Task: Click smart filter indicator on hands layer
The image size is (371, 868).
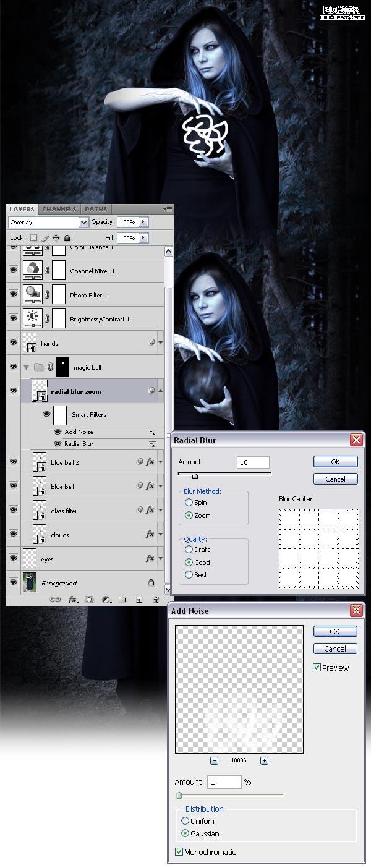Action: coord(151,343)
